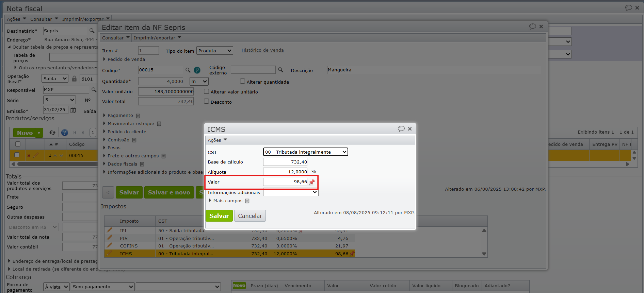Image resolution: width=644 pixels, height=293 pixels.
Task: Tick the checkbox on product row 00015
Action: [x=17, y=155]
